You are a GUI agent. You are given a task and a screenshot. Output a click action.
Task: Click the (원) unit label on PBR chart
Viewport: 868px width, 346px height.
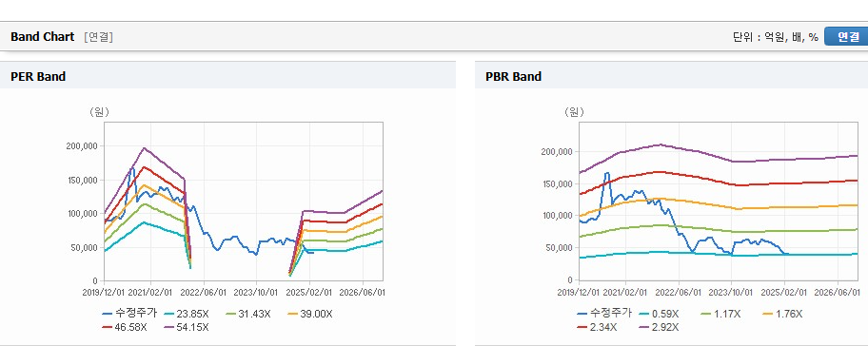(x=574, y=112)
